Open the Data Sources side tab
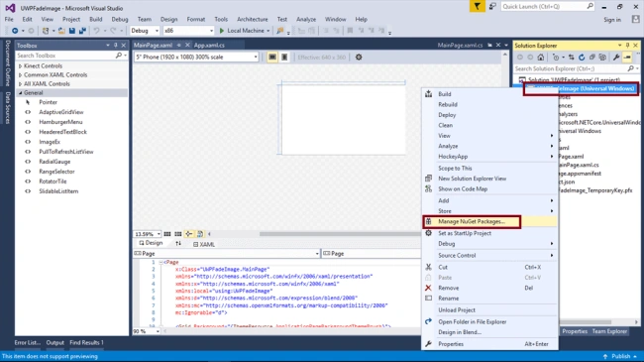 point(8,107)
